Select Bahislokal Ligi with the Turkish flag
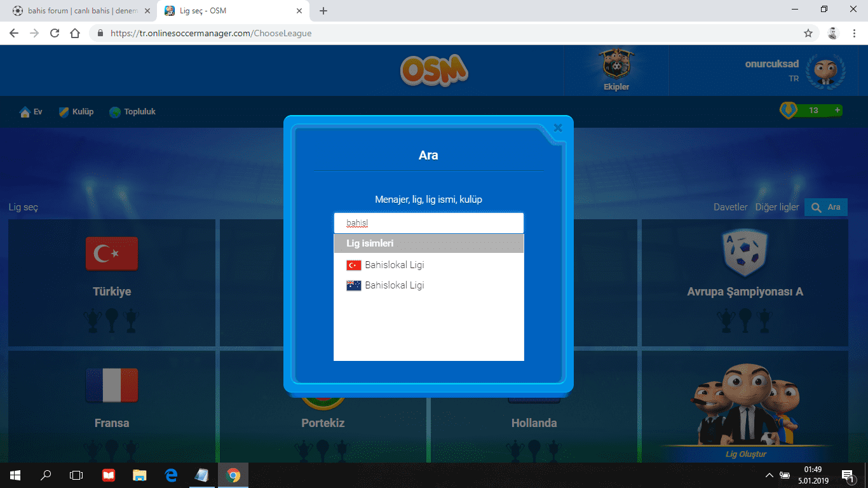Viewport: 868px width, 488px height. pyautogui.click(x=429, y=265)
